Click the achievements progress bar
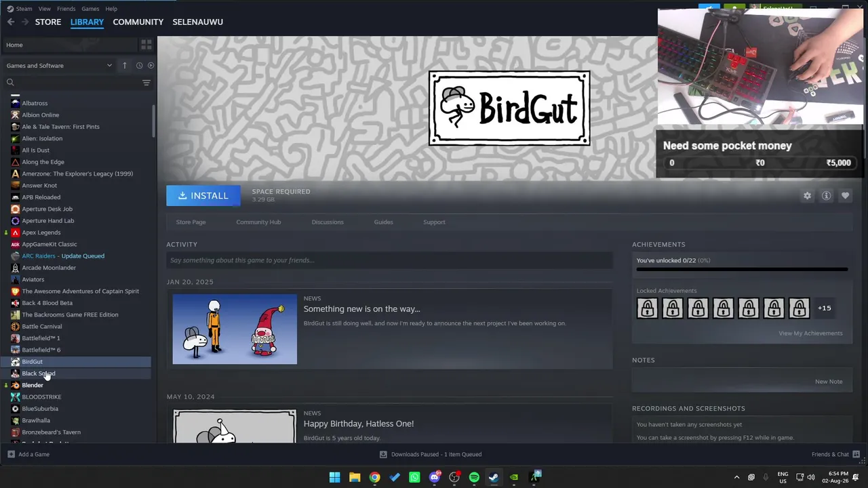This screenshot has height=488, width=868. 742,269
